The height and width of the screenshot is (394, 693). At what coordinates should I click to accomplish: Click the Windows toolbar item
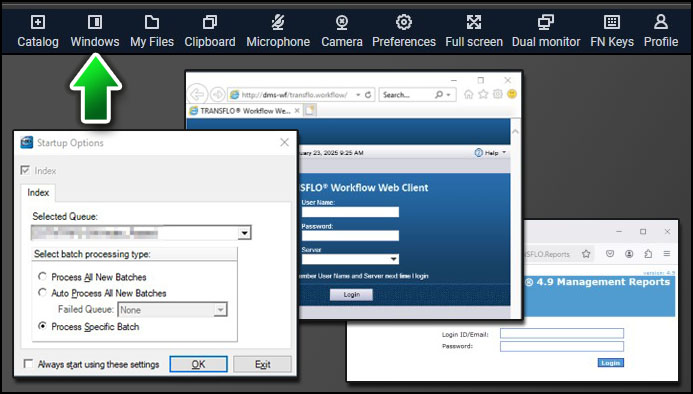click(95, 31)
